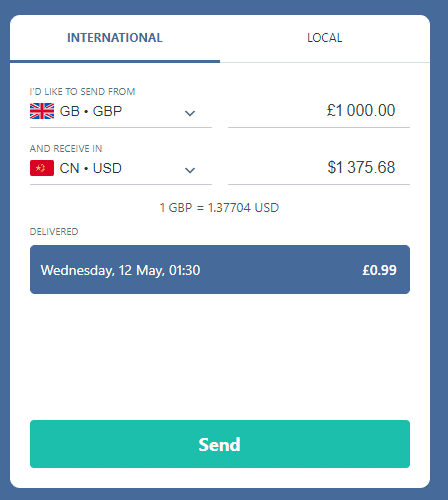Edit the $1 375.68 receive amount field

click(x=319, y=168)
